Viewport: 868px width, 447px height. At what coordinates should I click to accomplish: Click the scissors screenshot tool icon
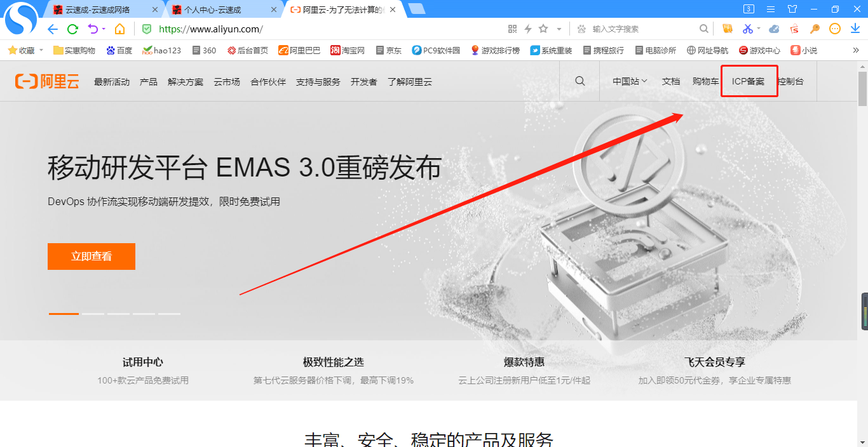click(x=747, y=29)
